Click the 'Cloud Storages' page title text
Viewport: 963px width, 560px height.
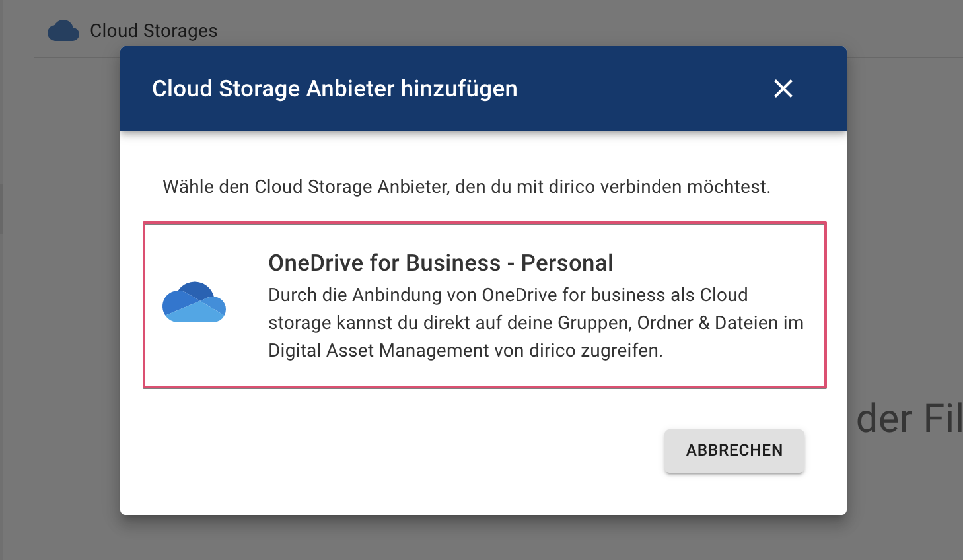[153, 31]
